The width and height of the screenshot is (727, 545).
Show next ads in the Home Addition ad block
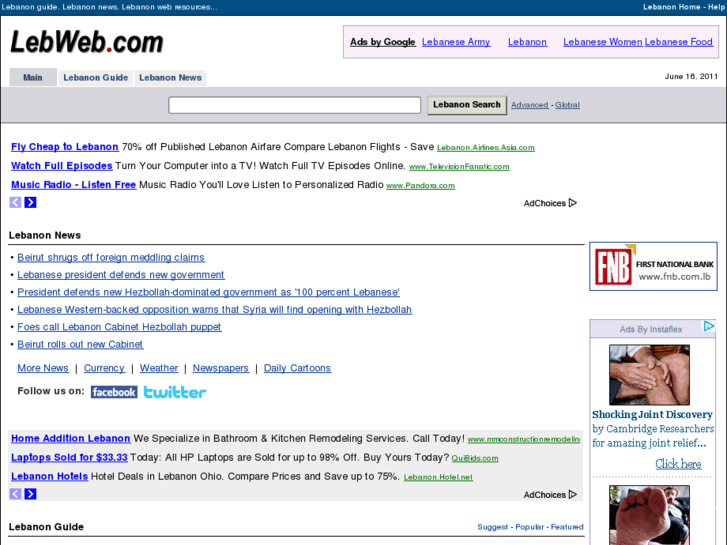pyautogui.click(x=31, y=494)
